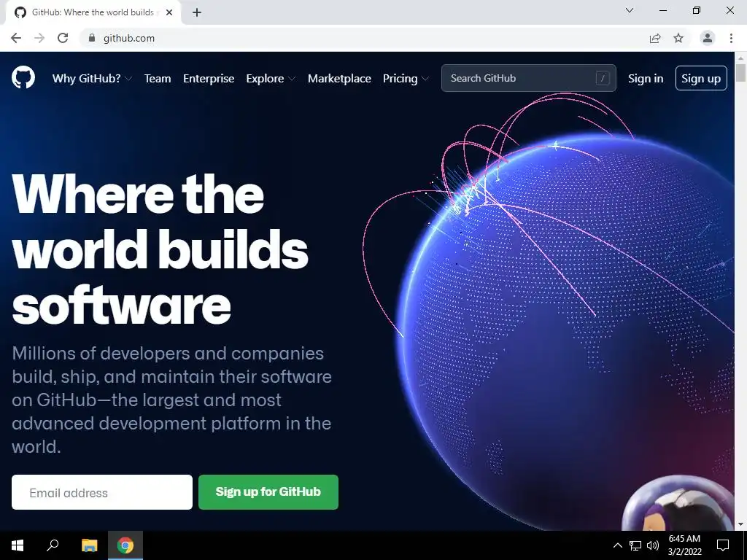Open the network status tray icon
Viewport: 747px width, 560px height.
[635, 545]
